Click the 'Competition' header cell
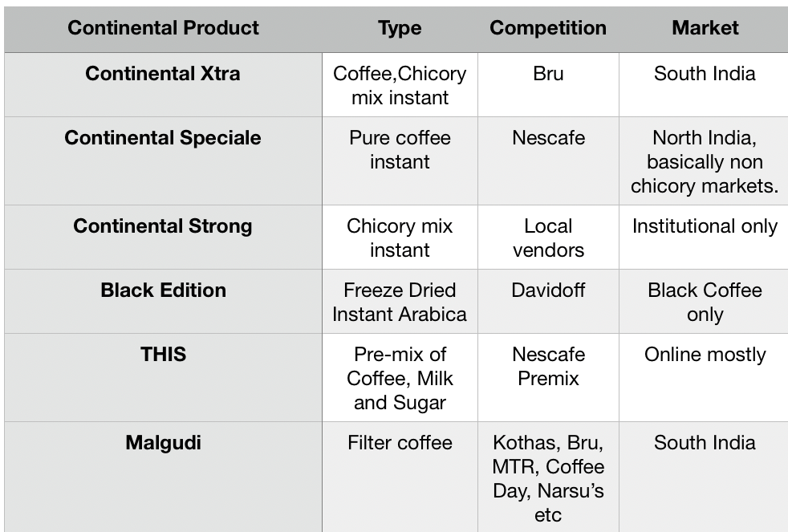 (548, 28)
